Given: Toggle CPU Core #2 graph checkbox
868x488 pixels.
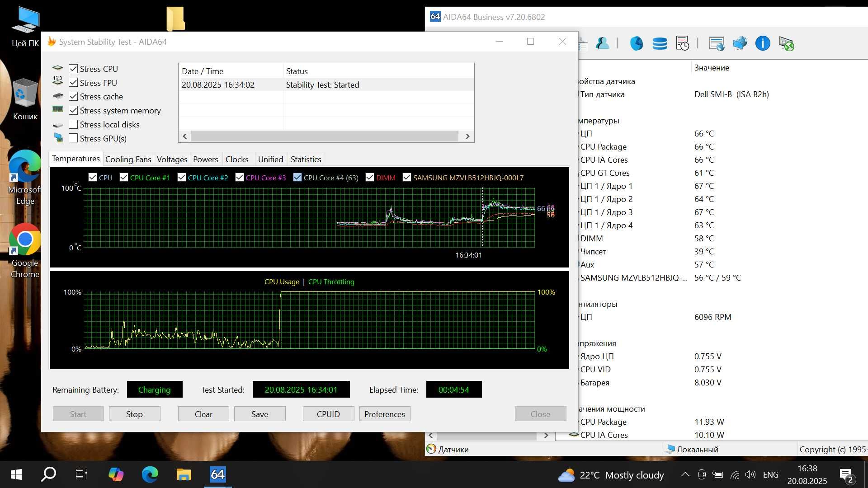Looking at the screenshot, I should coord(182,178).
